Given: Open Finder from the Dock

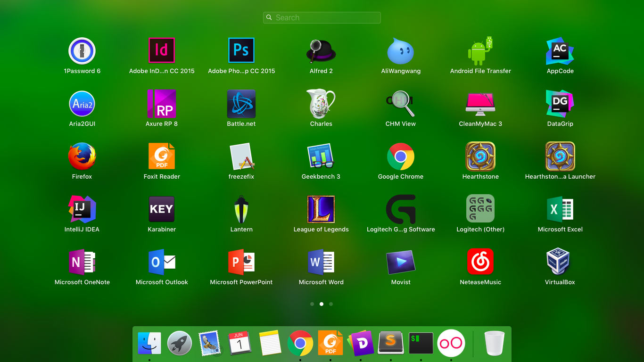Looking at the screenshot, I should (149, 343).
